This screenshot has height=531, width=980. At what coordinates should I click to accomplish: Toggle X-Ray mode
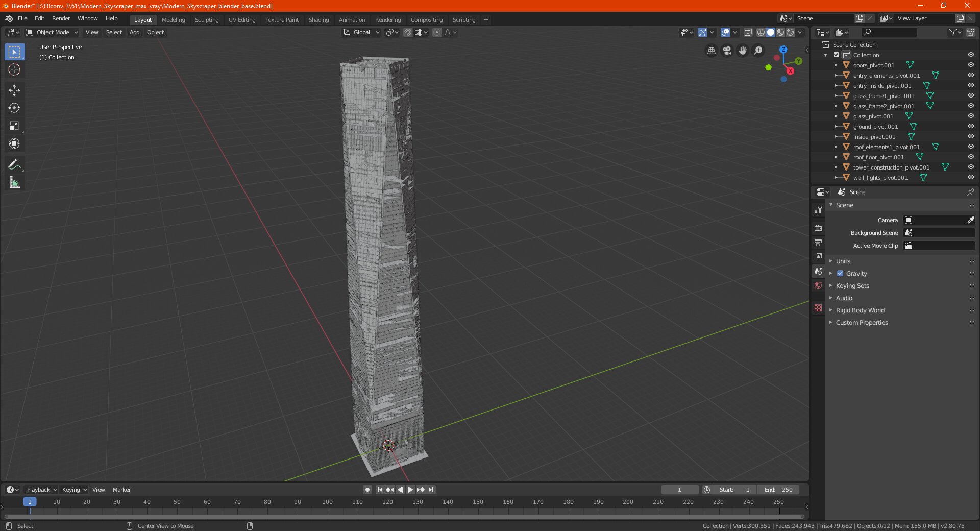pos(748,32)
